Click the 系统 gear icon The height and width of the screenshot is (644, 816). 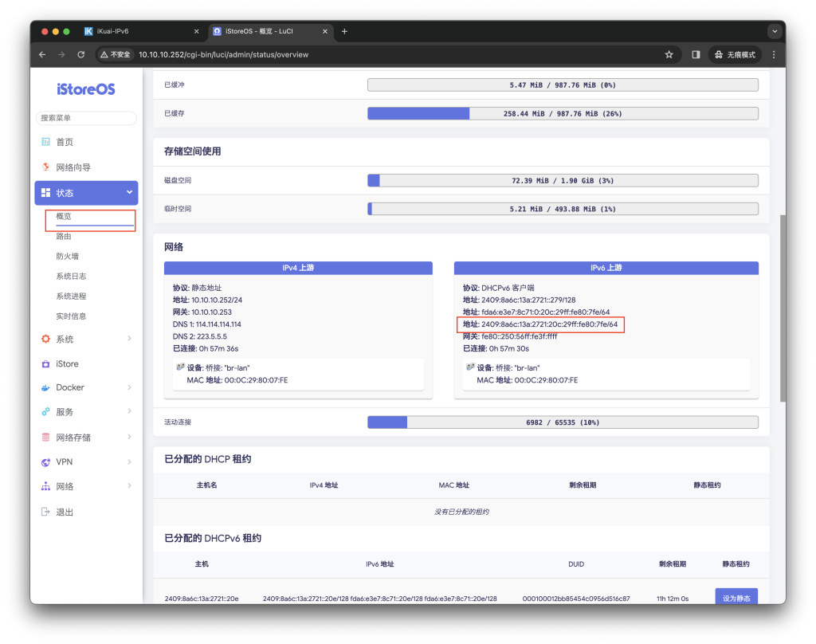pyautogui.click(x=45, y=339)
